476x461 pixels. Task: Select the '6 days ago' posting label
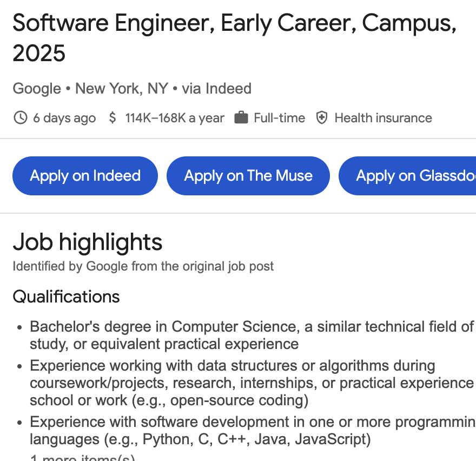pos(64,118)
